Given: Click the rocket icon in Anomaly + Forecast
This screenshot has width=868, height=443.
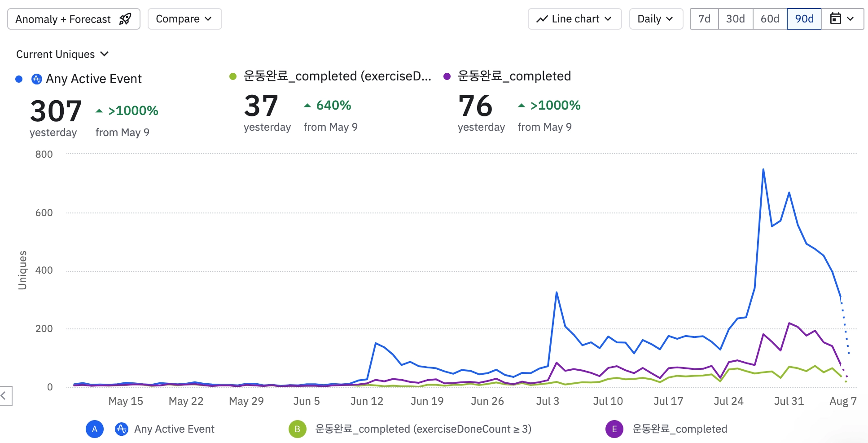Looking at the screenshot, I should 125,19.
